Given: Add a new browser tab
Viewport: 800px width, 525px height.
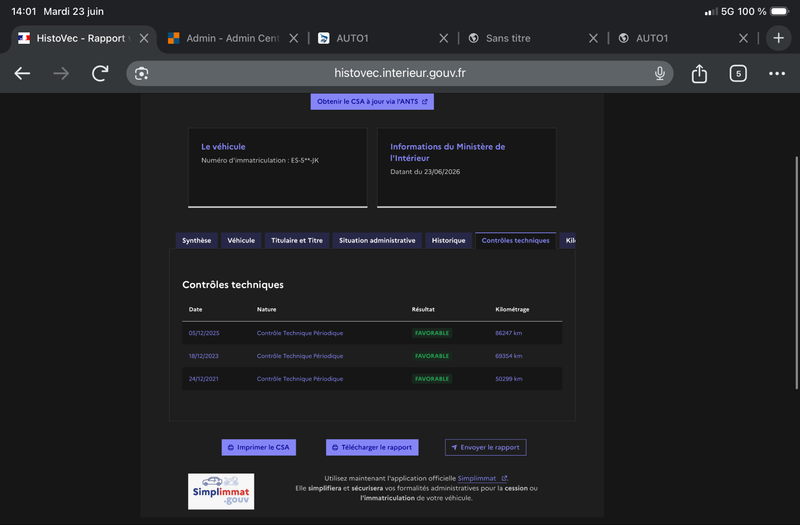Looking at the screenshot, I should [779, 38].
